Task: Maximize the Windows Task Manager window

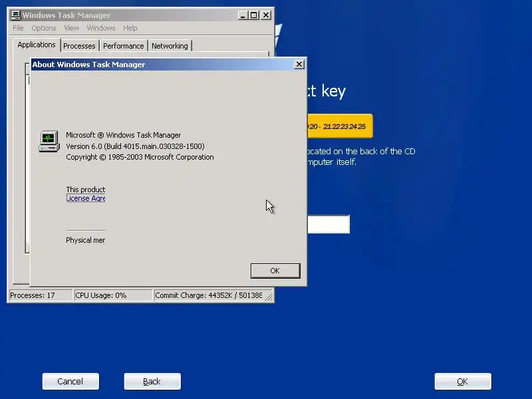Action: click(x=254, y=15)
